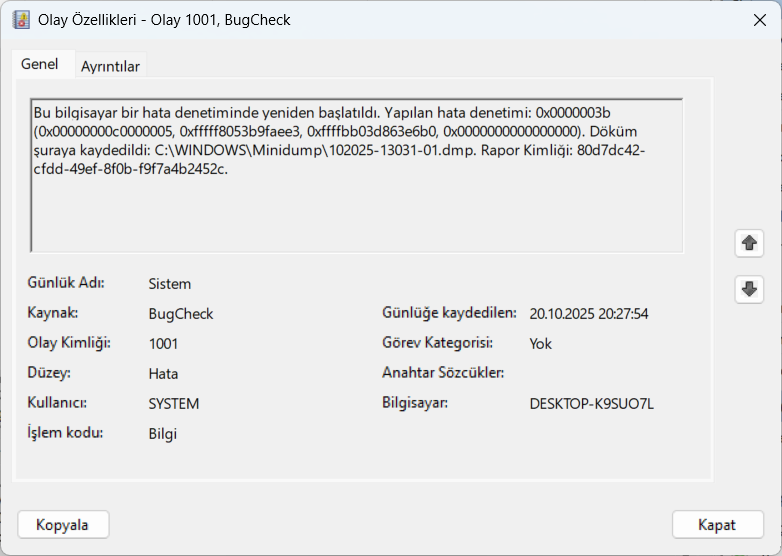Click the Anahtar Sözcükler label
Viewport: 782px width, 556px height.
pyautogui.click(x=443, y=372)
